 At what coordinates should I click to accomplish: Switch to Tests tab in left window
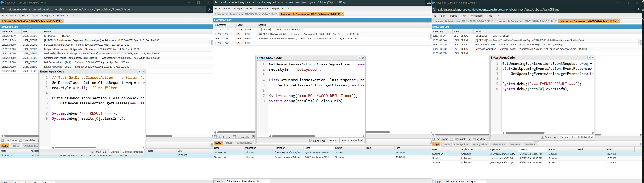pos(16,146)
